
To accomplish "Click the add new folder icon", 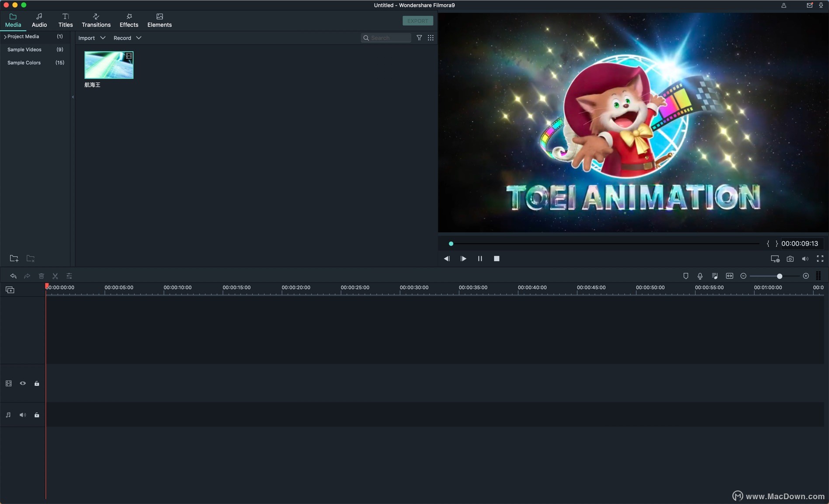I will tap(14, 259).
